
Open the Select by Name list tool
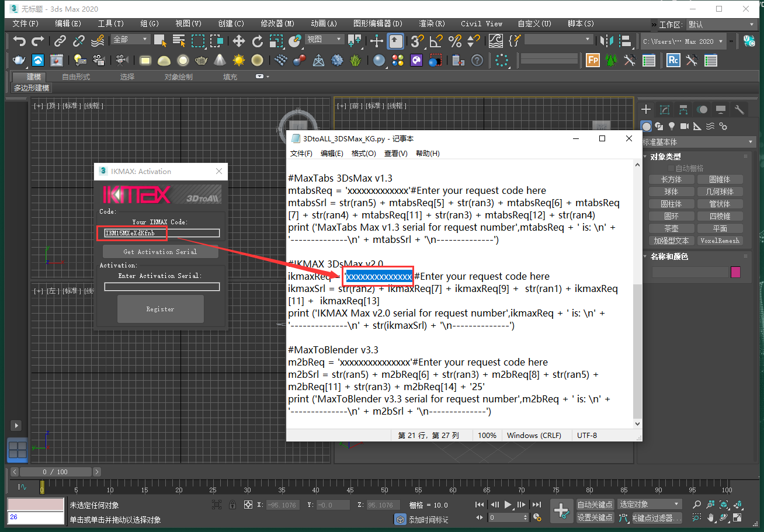[x=179, y=41]
